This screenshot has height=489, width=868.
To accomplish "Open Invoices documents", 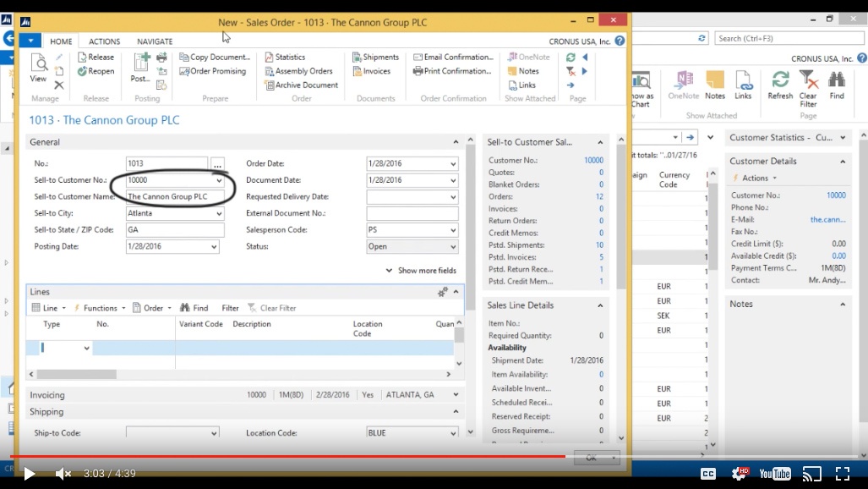I will pyautogui.click(x=371, y=71).
